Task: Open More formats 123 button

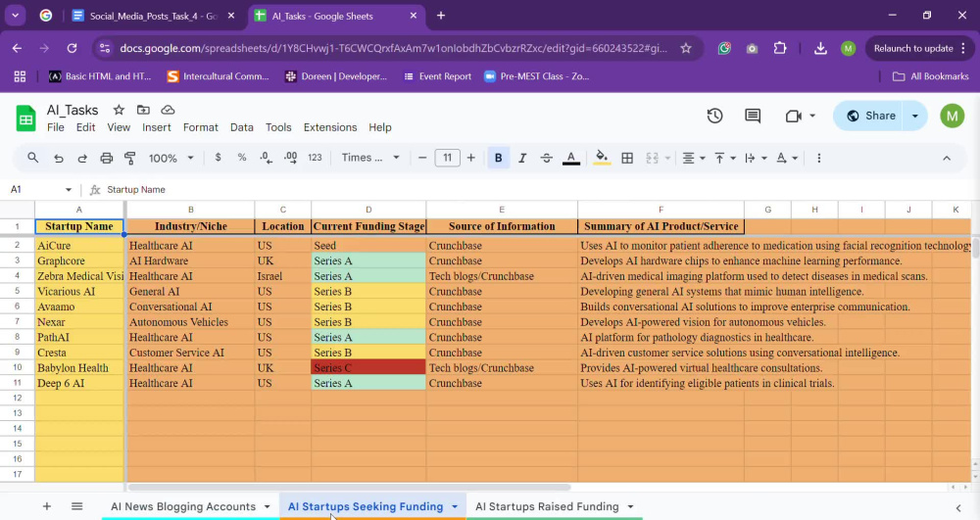Action: click(315, 158)
